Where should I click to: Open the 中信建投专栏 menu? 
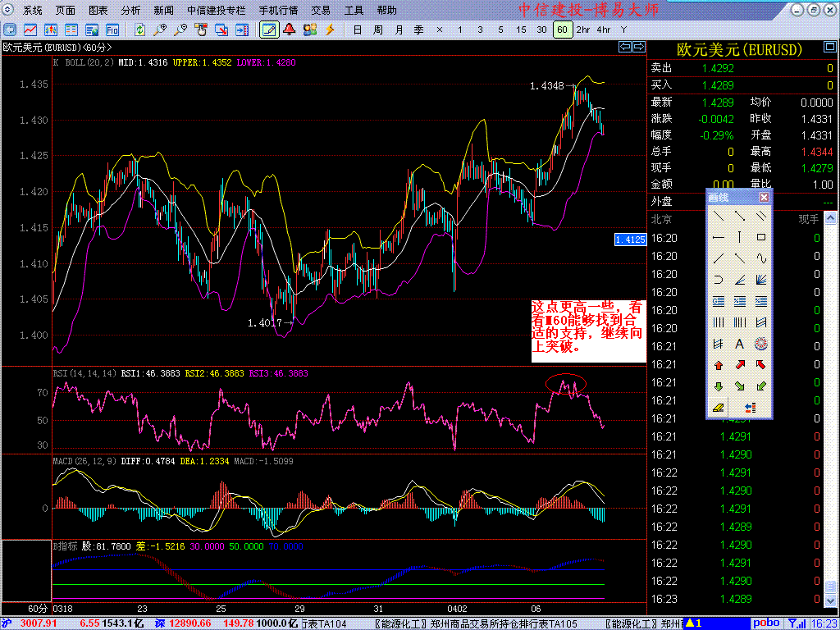pos(216,11)
